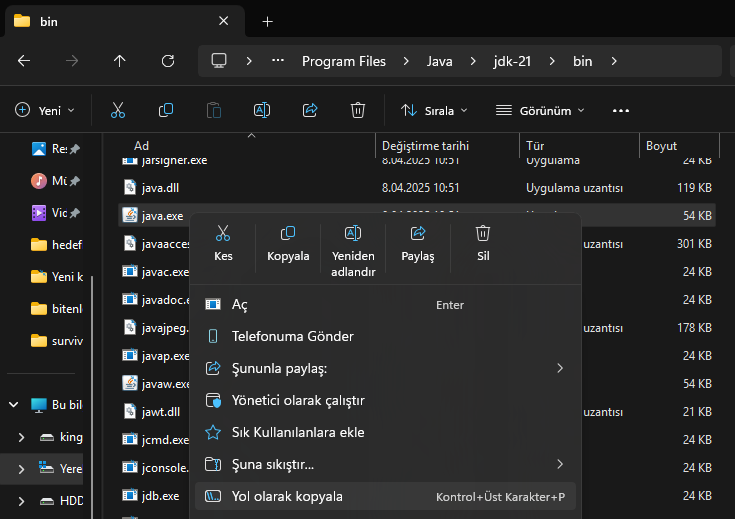Choose Telefonuma Gönder from the menu
Screen dimensions: 735x519
(385, 337)
